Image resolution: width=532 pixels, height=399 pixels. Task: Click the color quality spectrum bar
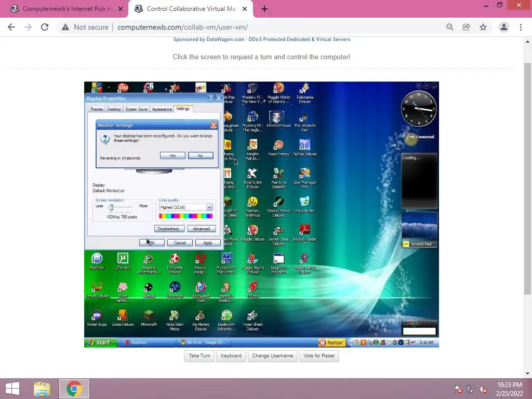185,216
